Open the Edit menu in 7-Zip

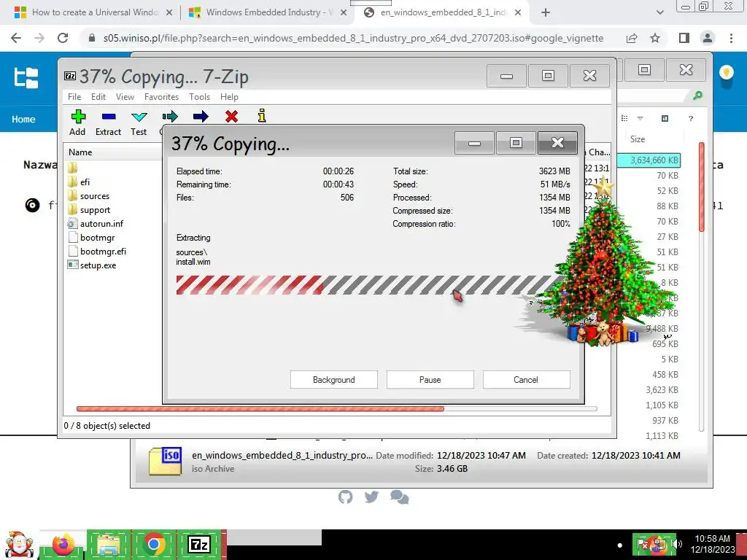[x=98, y=97]
